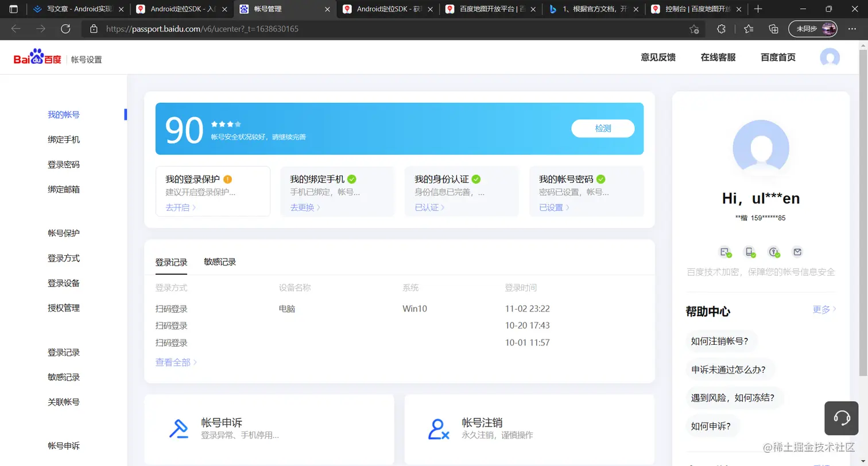
Task: Click the person-remove icon for 帐号注销
Action: [x=439, y=429]
